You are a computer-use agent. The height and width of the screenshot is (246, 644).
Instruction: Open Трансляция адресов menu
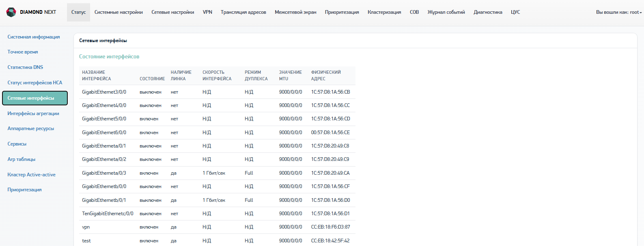[243, 12]
